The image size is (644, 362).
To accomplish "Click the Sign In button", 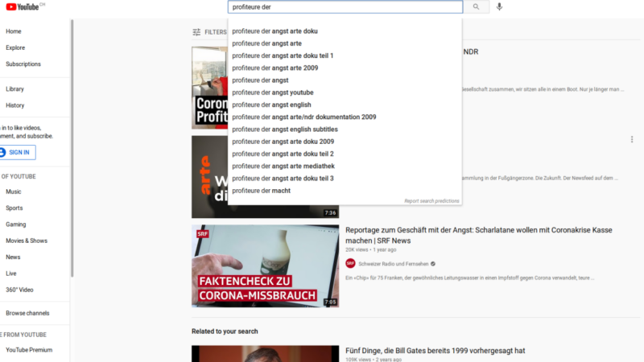I will pos(18,152).
